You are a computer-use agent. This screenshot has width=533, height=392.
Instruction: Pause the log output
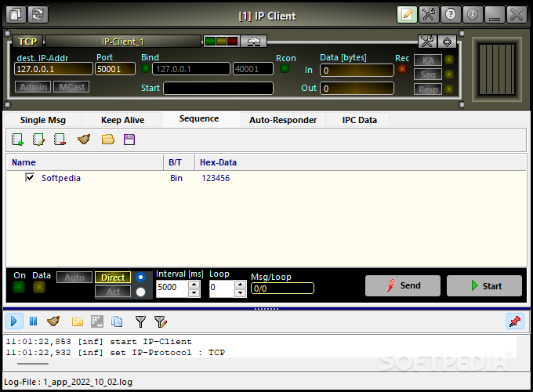33,321
